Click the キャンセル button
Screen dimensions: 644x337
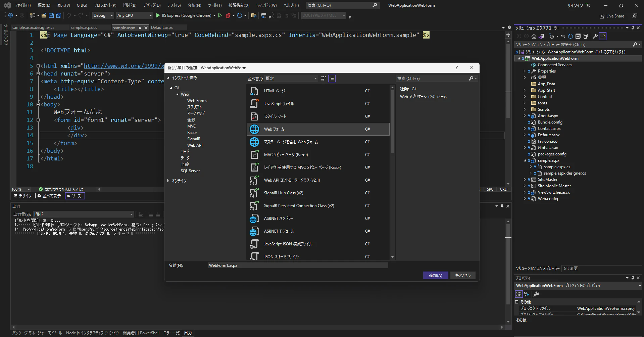coord(463,276)
